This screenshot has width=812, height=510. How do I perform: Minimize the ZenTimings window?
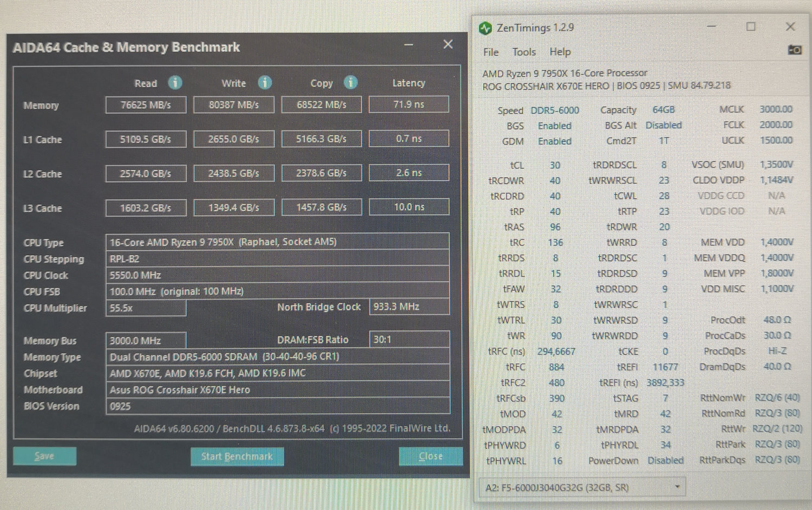pyautogui.click(x=711, y=27)
